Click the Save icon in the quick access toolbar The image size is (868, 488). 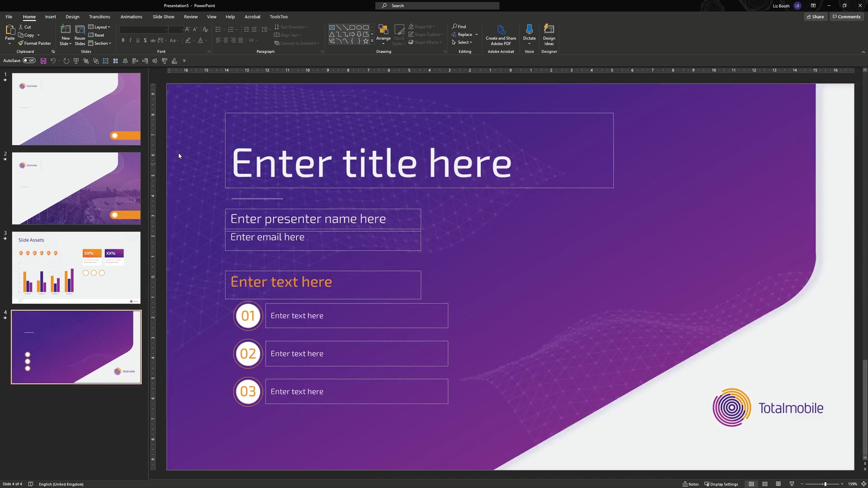point(43,61)
